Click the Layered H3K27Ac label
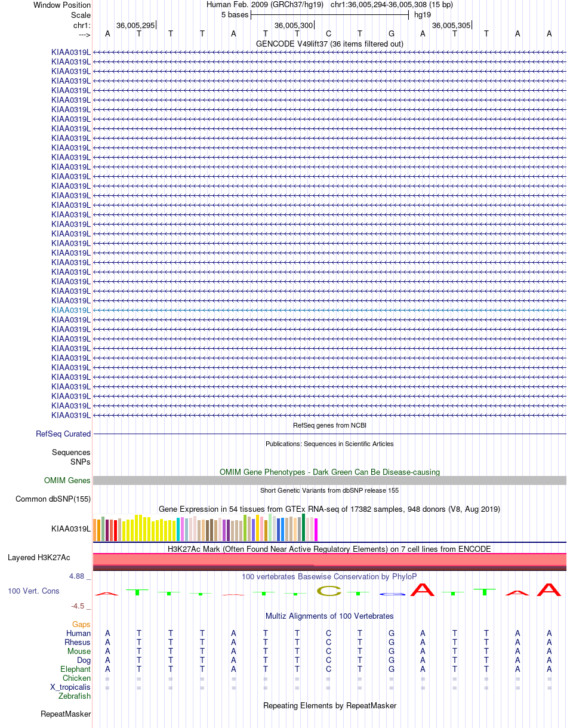567x728 pixels. pyautogui.click(x=39, y=557)
